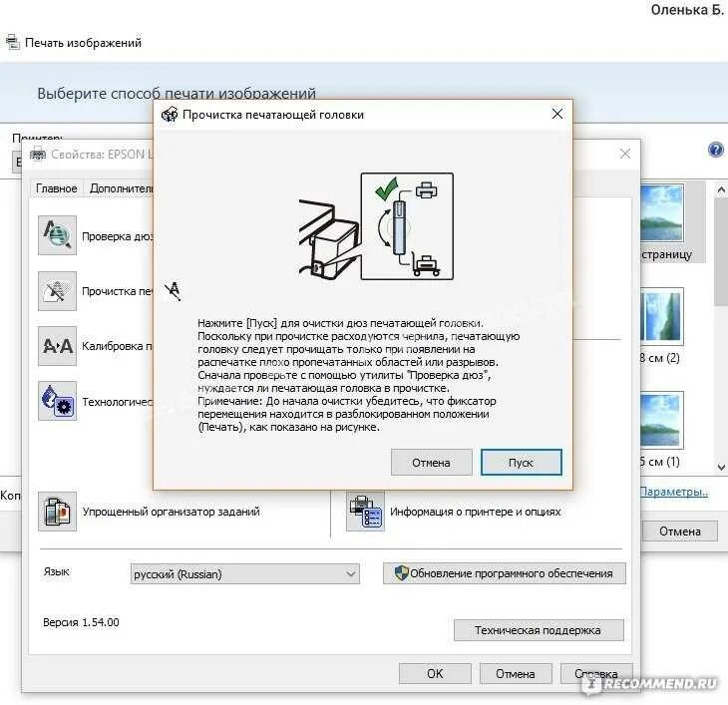The height and width of the screenshot is (705, 728).
Task: Select the 8 см (2) layout thumbnail
Action: point(662,316)
